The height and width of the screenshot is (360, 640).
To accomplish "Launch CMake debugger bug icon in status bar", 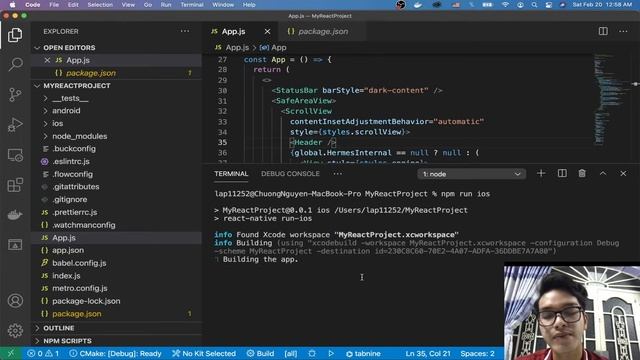I will pos(312,353).
